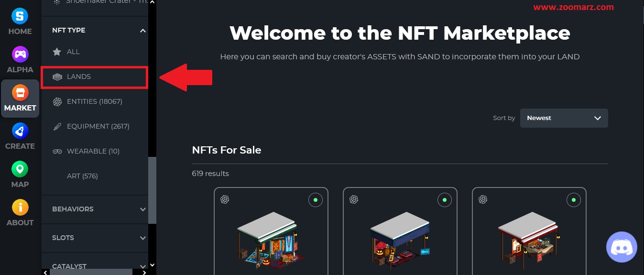Select the Market shop icon
644x275 pixels.
[20, 92]
